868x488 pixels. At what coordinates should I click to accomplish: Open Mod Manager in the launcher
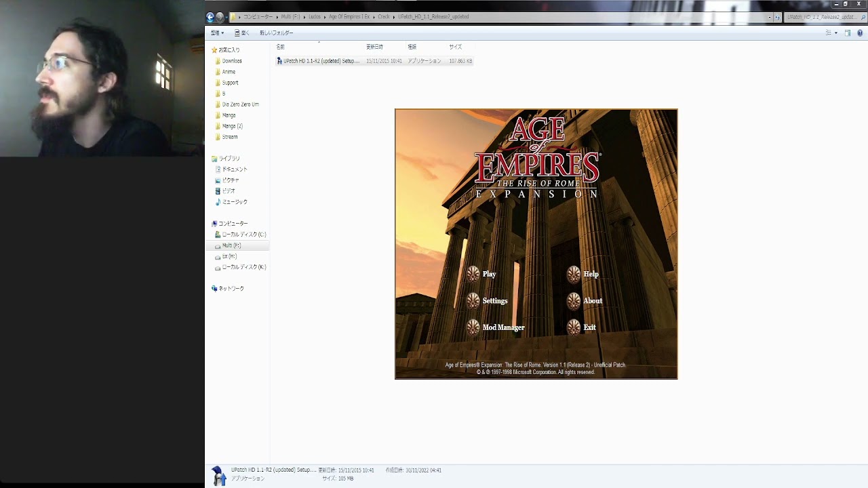(x=503, y=327)
